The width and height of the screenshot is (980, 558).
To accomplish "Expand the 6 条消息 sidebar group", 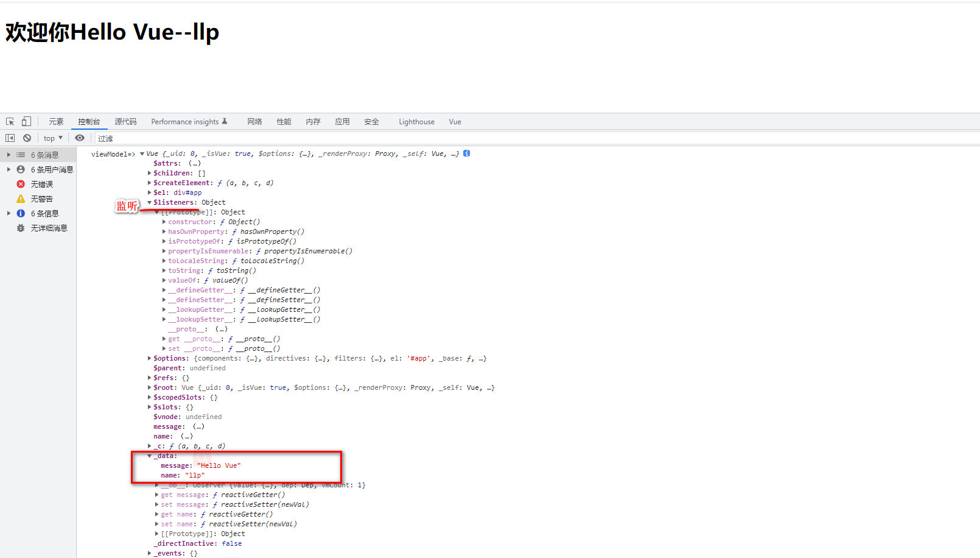I will (9, 155).
